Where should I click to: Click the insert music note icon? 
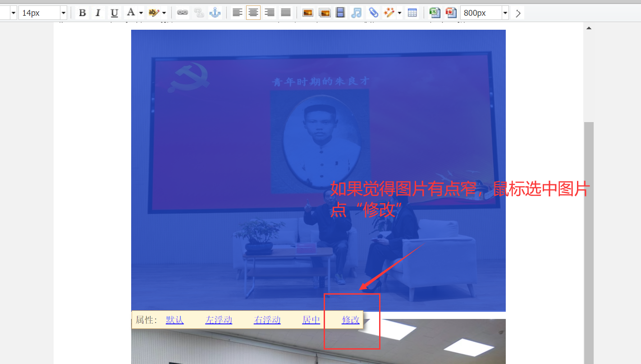(356, 13)
